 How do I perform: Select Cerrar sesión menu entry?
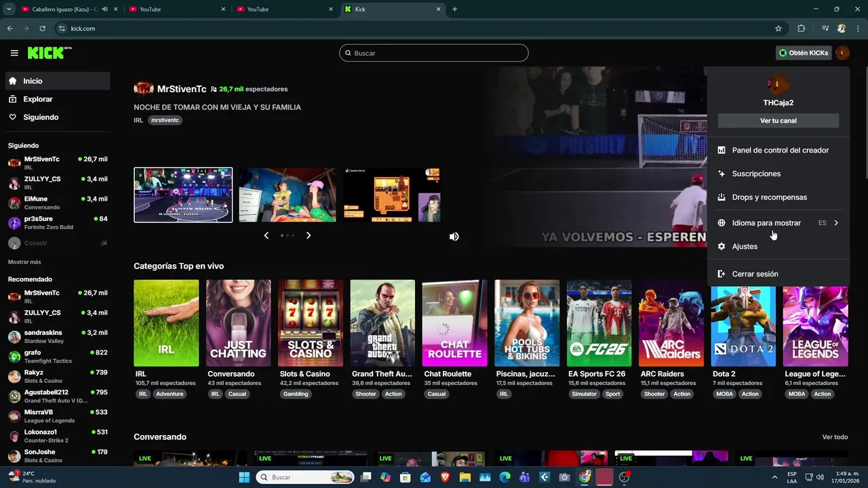778,274
